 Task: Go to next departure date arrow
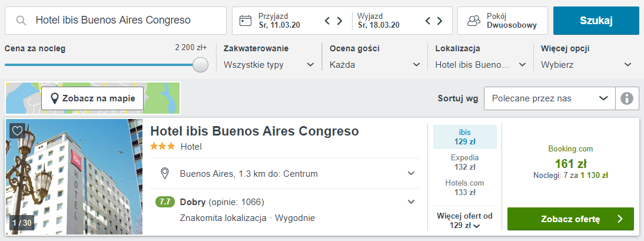(440, 21)
